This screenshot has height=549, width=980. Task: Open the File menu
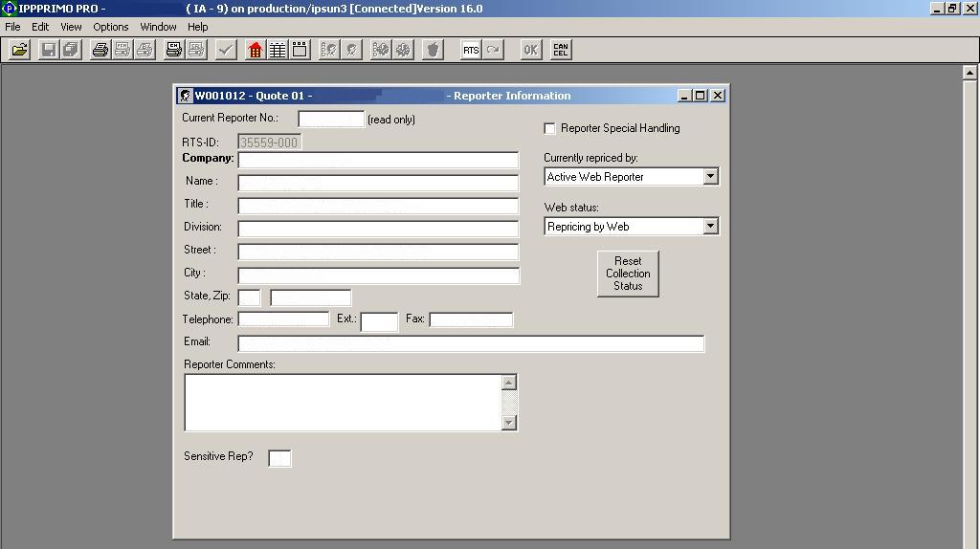point(12,27)
